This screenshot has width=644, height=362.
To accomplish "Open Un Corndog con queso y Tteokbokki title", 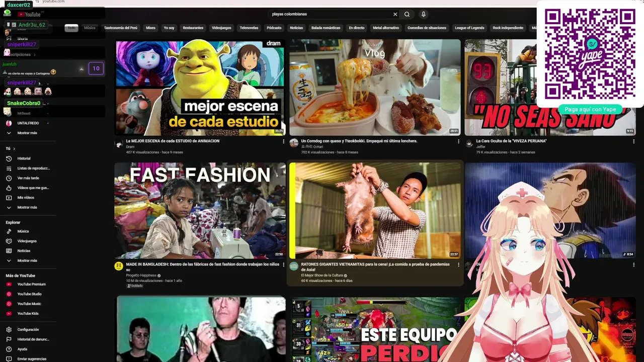I will (x=359, y=141).
